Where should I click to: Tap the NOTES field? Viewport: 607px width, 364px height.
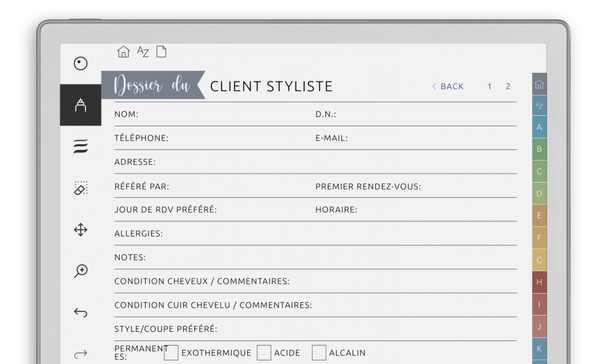click(x=316, y=257)
